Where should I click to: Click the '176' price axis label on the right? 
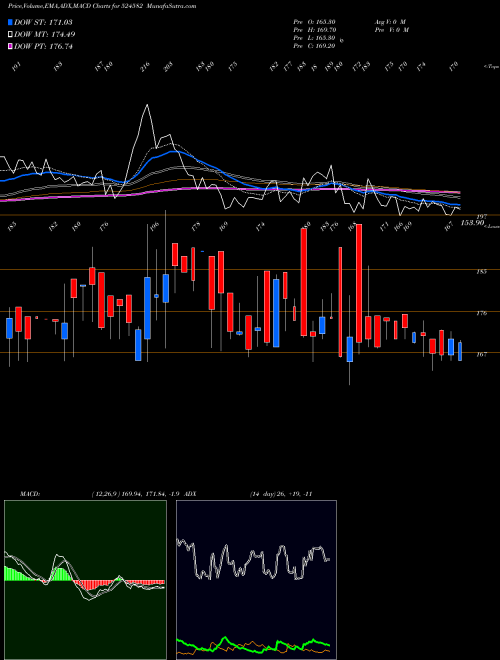(x=481, y=313)
